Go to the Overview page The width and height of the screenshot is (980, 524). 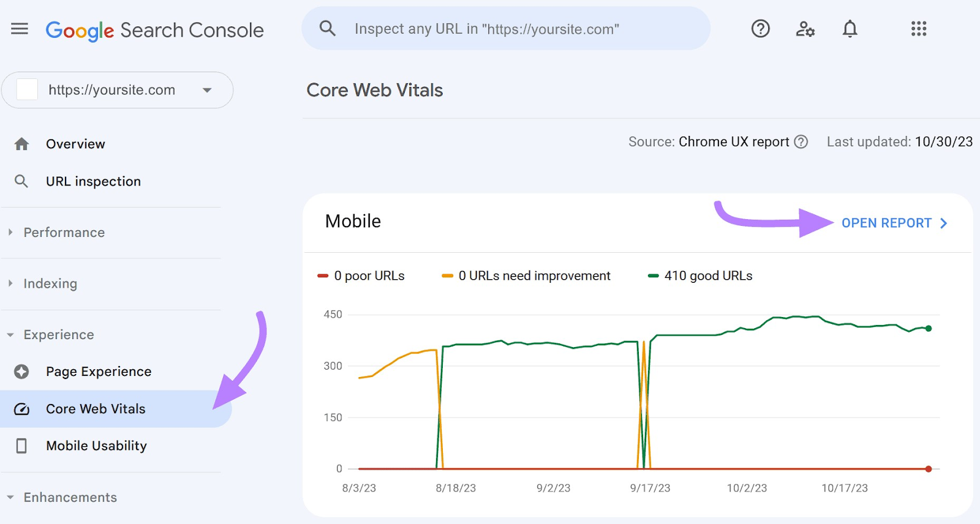tap(75, 144)
